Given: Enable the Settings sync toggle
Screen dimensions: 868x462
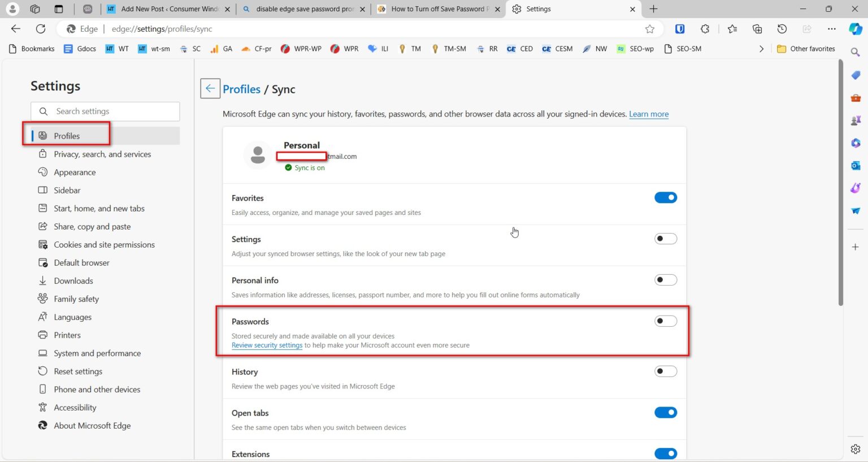Looking at the screenshot, I should 666,239.
